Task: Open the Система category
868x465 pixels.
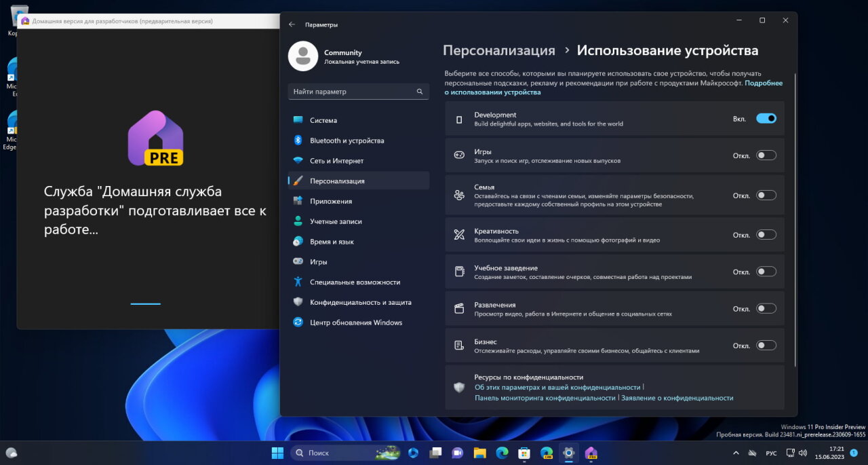Action: (359, 120)
